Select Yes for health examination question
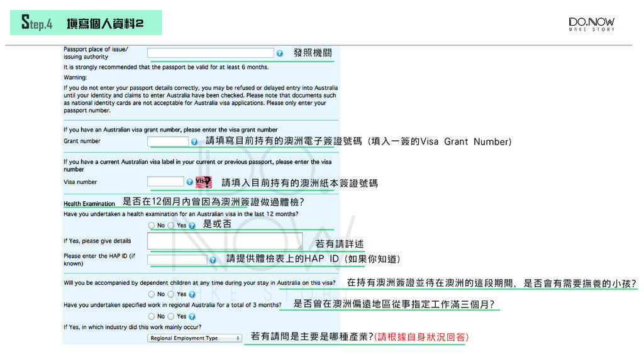The height and width of the screenshot is (364, 644). [x=171, y=226]
